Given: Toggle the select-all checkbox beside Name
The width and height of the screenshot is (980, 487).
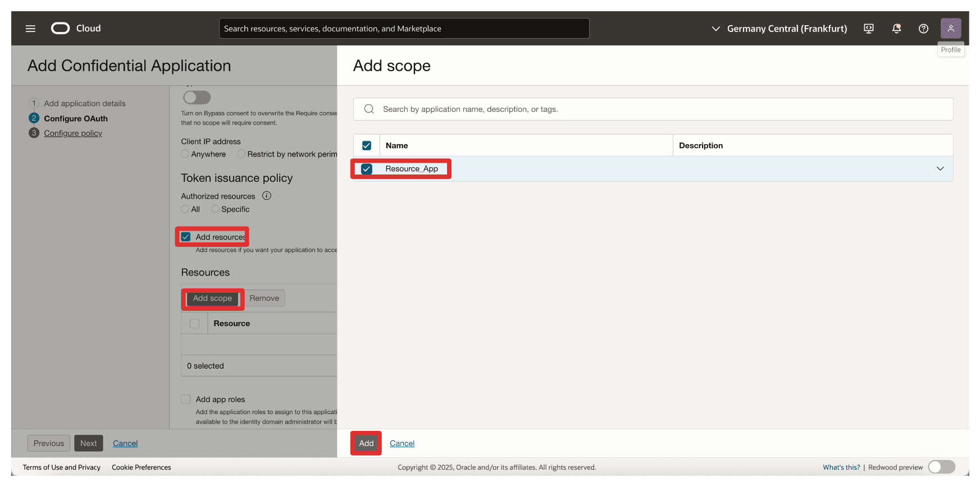Looking at the screenshot, I should [x=367, y=145].
